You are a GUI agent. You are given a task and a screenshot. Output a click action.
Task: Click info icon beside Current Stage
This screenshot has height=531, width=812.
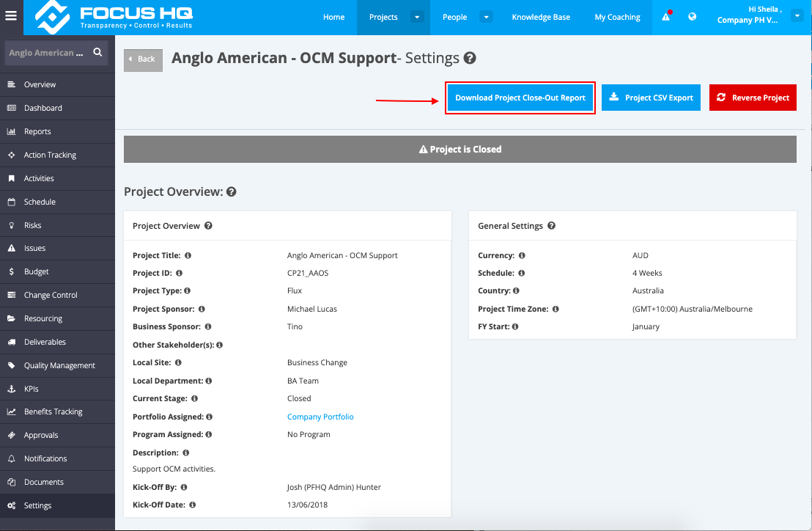tap(195, 398)
